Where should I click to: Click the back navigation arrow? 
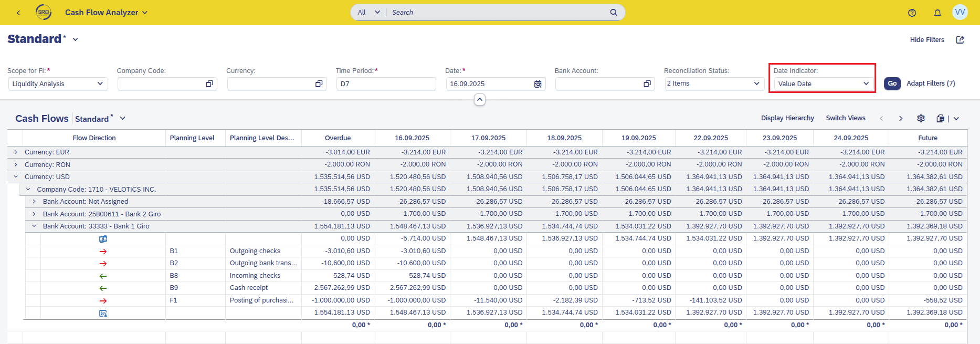[18, 13]
